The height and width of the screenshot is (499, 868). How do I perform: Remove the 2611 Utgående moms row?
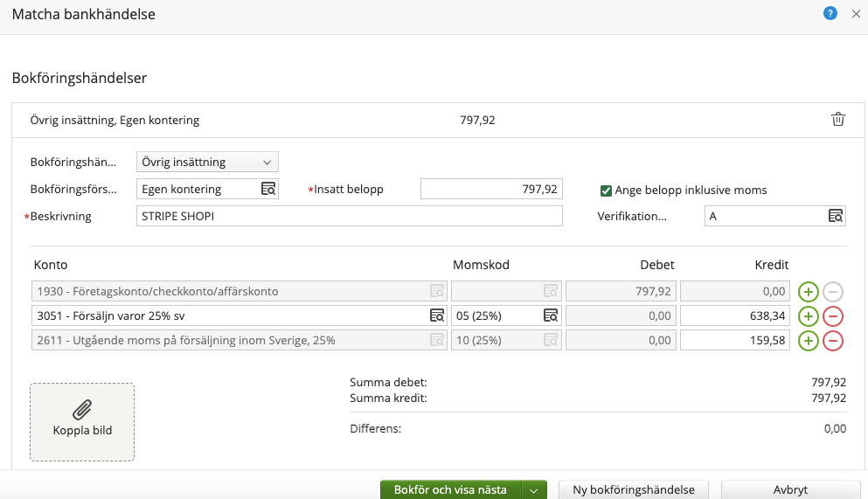tap(833, 340)
